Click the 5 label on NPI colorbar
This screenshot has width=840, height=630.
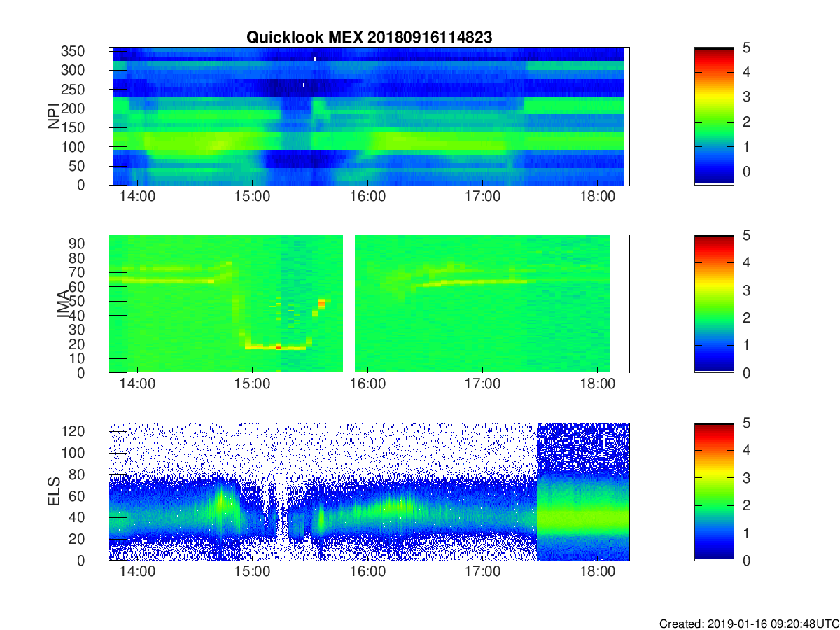coord(746,48)
